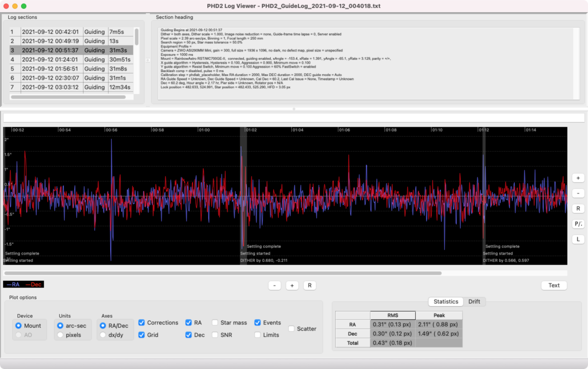Click the L button beside the graph

coord(578,239)
